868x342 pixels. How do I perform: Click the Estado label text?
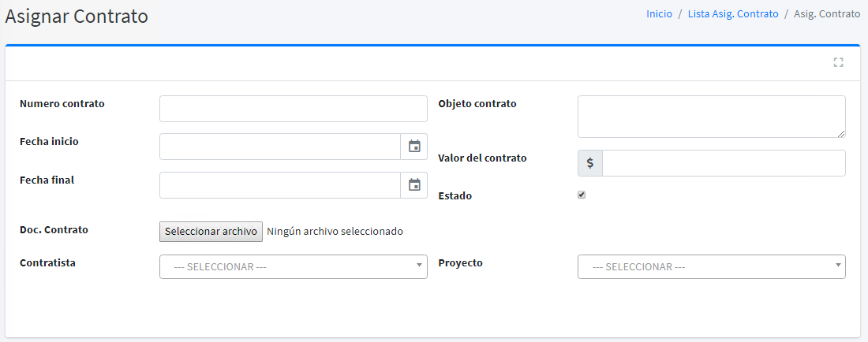455,195
